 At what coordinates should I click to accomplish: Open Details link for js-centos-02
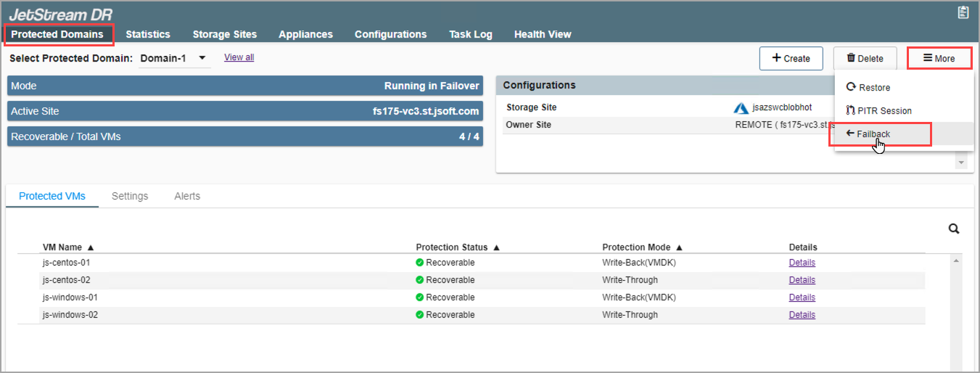pyautogui.click(x=802, y=280)
